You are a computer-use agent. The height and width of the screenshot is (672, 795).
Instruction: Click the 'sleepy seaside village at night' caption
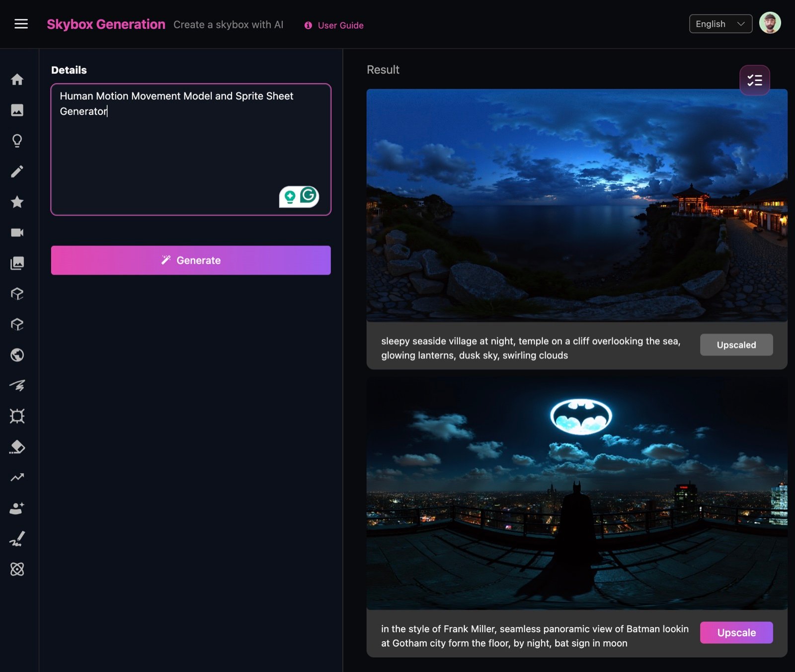click(531, 348)
